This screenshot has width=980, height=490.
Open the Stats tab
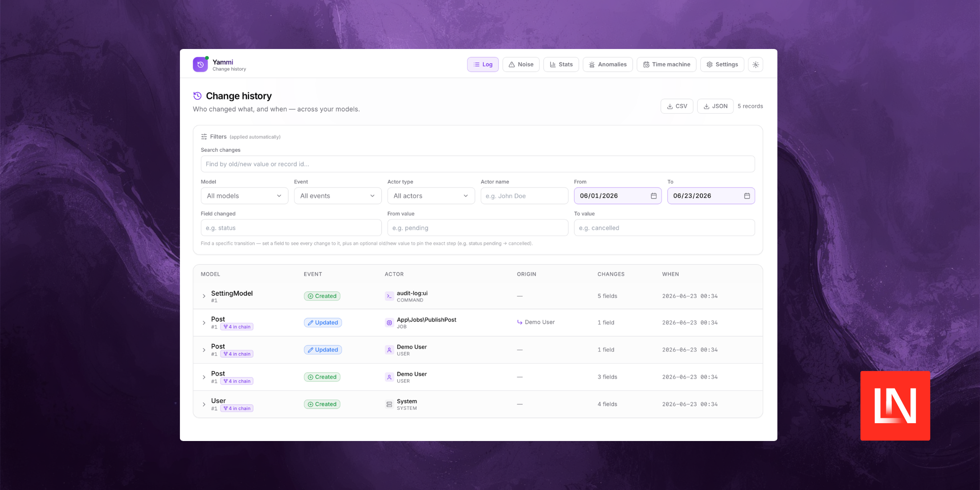(x=561, y=65)
